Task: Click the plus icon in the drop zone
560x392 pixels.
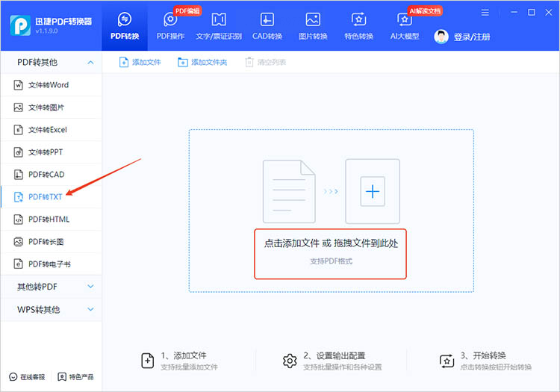Action: 373,191
